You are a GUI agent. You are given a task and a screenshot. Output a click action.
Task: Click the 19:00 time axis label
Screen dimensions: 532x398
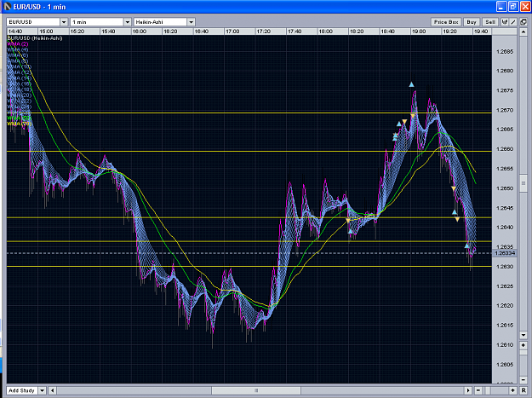click(418, 32)
